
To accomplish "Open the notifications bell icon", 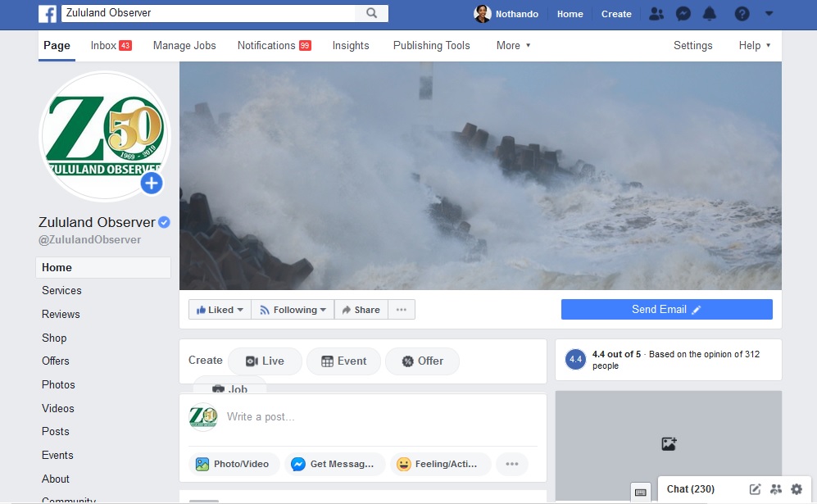I will (x=709, y=14).
